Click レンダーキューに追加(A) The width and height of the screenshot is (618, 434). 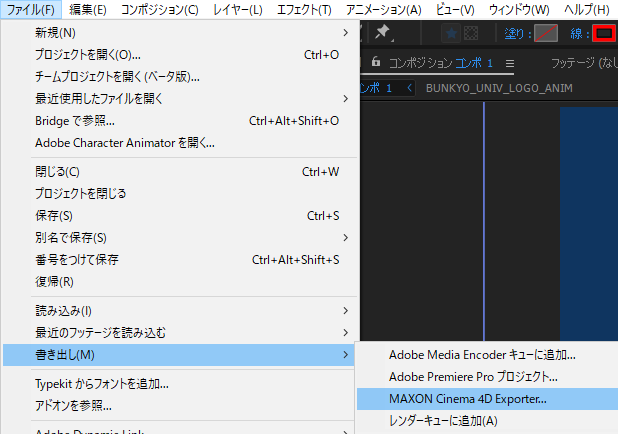[x=445, y=421]
